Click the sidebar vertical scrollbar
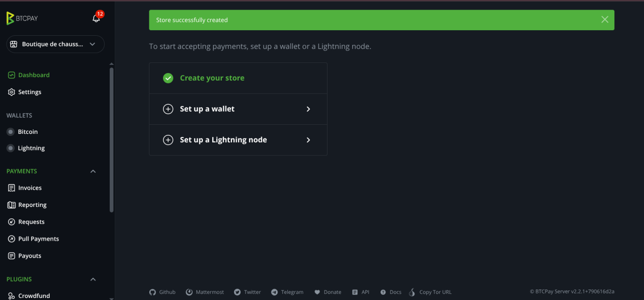This screenshot has height=300, width=644. (x=111, y=139)
